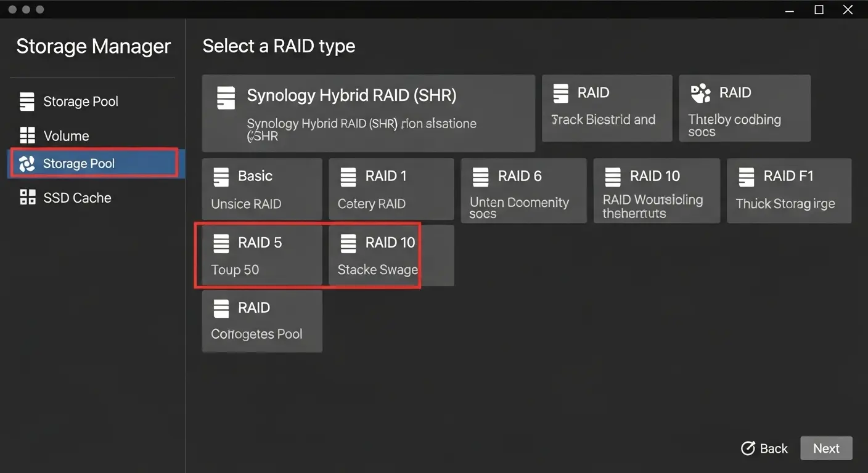The image size is (868, 473).
Task: Maximize the Storage Manager window
Action: tap(819, 10)
